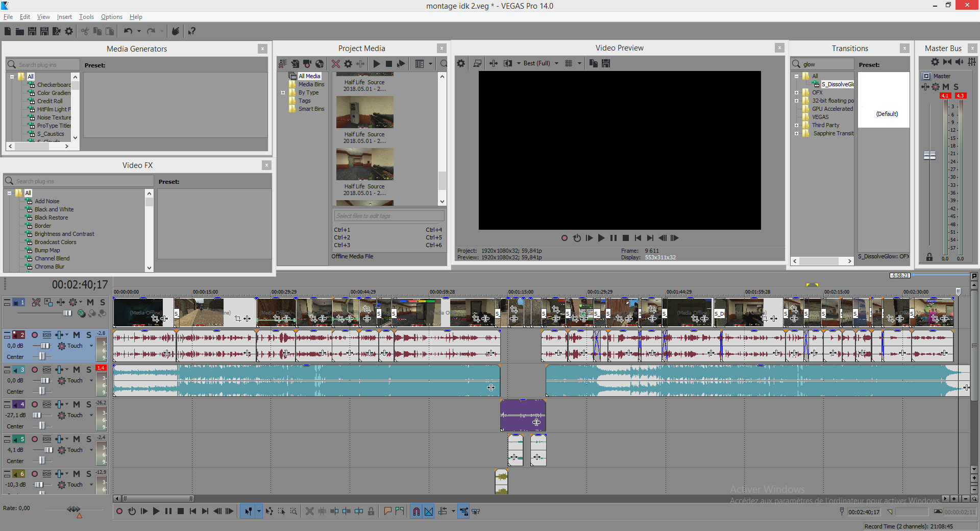Open Project Media views dropdown arrow
The image size is (980, 531).
(x=430, y=64)
